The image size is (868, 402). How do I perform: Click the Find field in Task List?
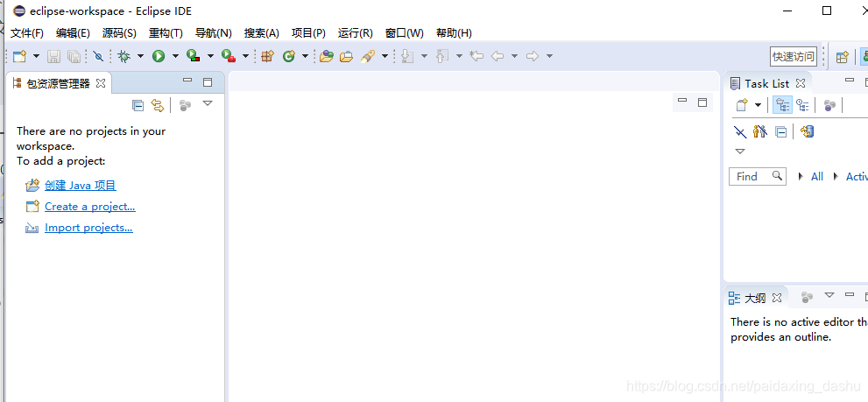(x=758, y=177)
